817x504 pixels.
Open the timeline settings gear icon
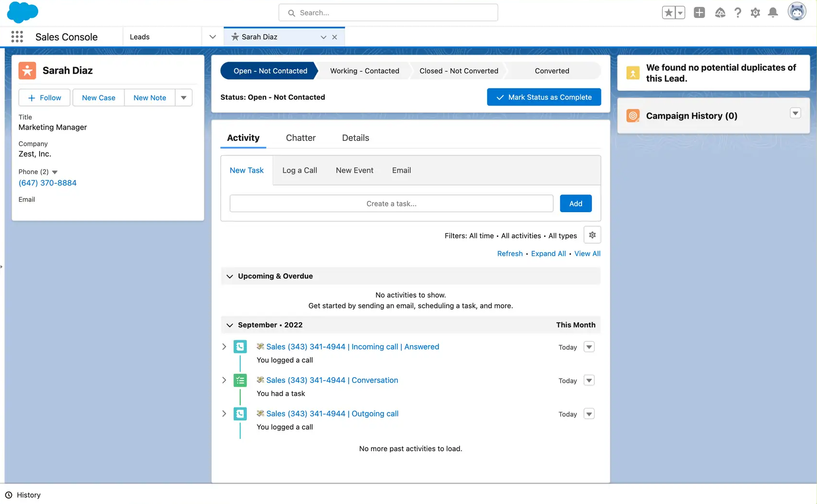(x=592, y=235)
